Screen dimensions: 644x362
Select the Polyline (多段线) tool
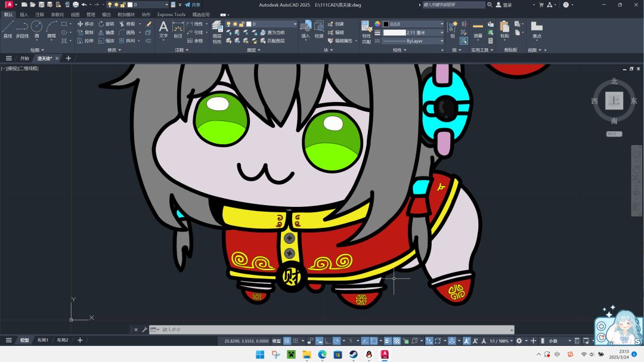tap(22, 30)
